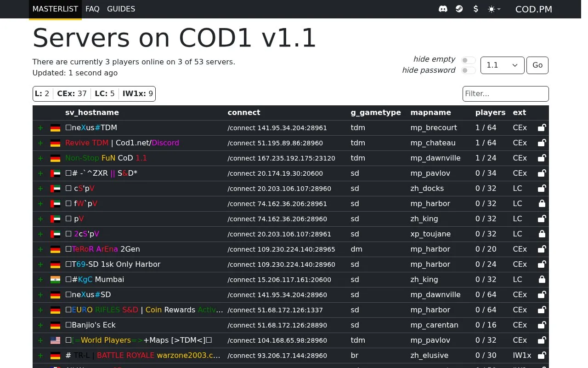Click the mp_carentan map name cell
588x368 pixels.
click(x=434, y=325)
